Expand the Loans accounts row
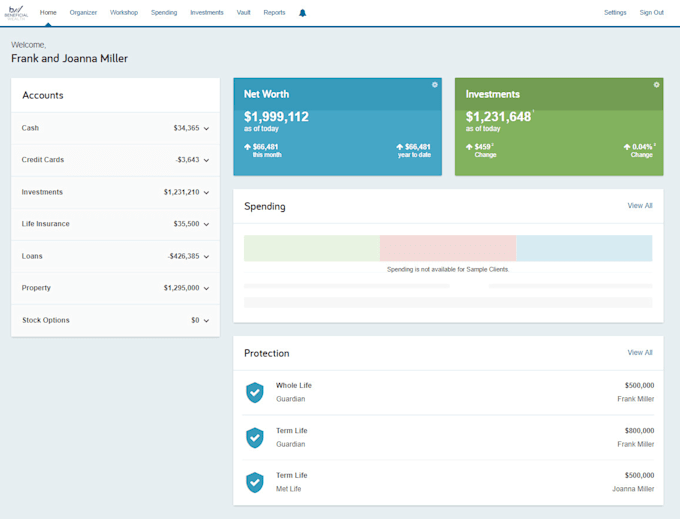The width and height of the screenshot is (680, 519). pos(207,257)
